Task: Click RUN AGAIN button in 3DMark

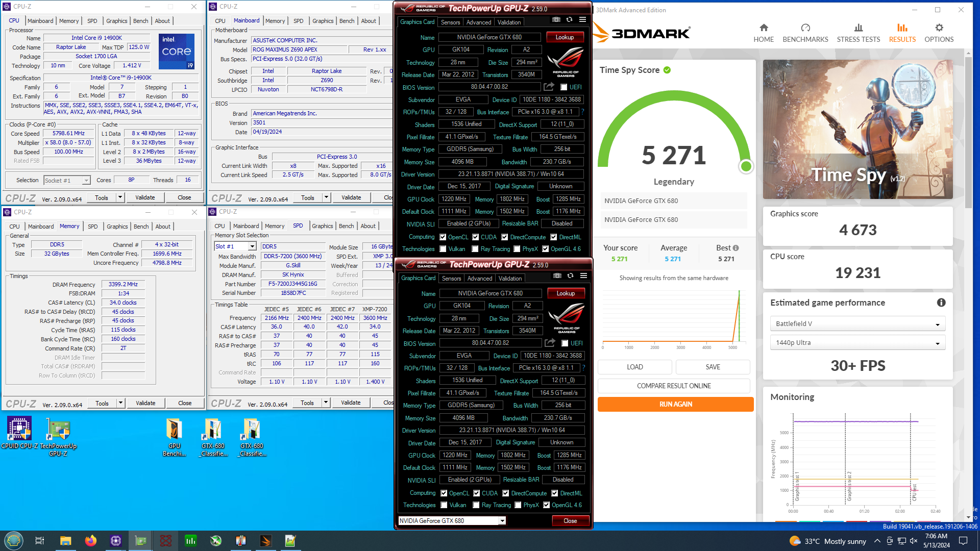Action: click(676, 404)
